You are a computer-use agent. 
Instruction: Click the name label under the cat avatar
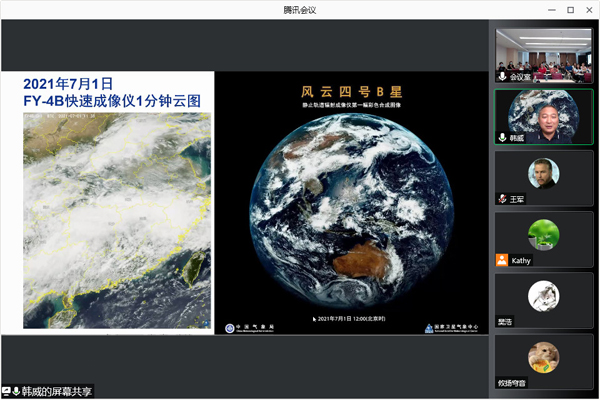coord(511,383)
